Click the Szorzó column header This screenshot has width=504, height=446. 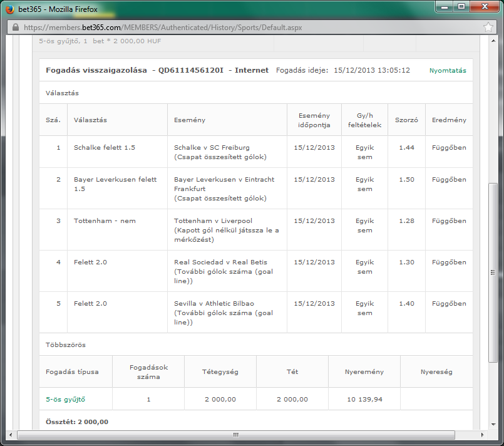(406, 120)
